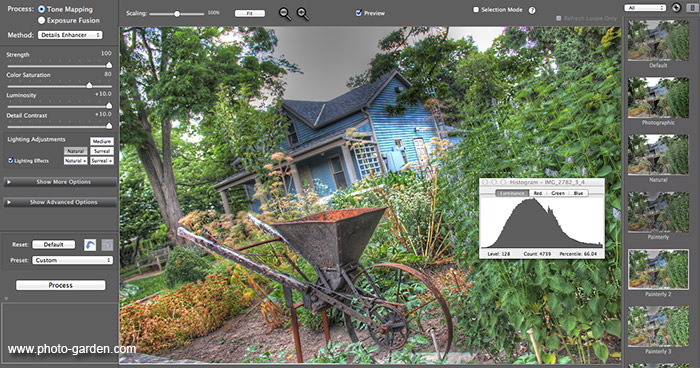Image resolution: width=700 pixels, height=368 pixels.
Task: Expand Show More Options
Action: click(x=60, y=182)
